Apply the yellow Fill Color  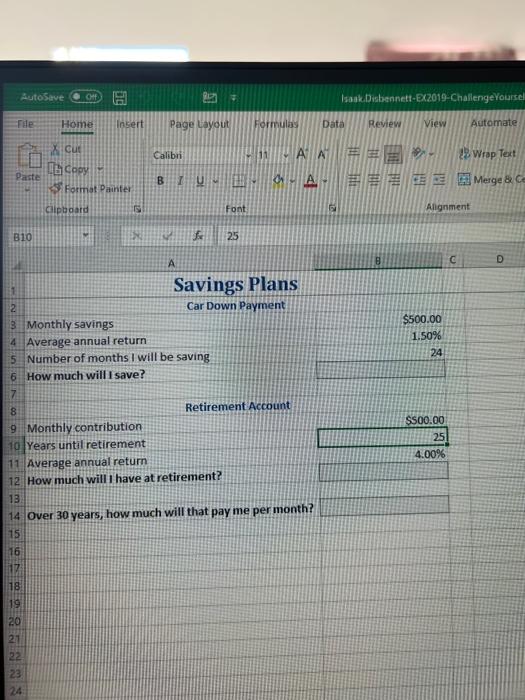tap(279, 180)
